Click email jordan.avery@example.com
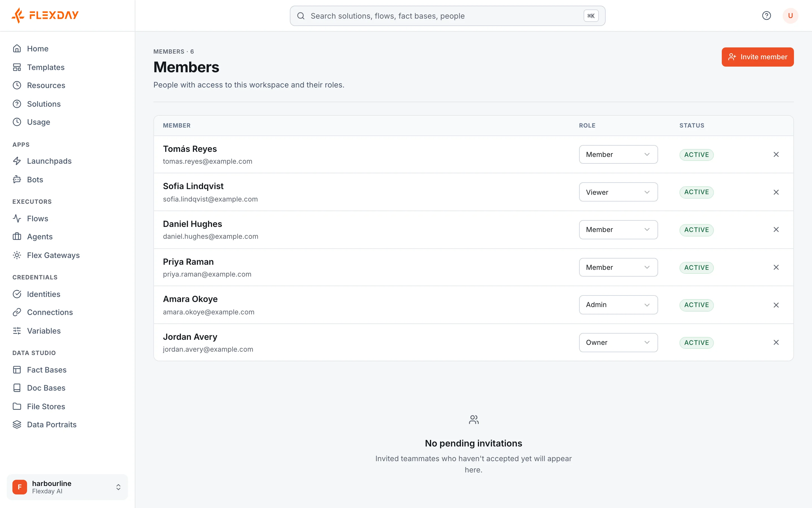This screenshot has width=812, height=508. point(208,349)
